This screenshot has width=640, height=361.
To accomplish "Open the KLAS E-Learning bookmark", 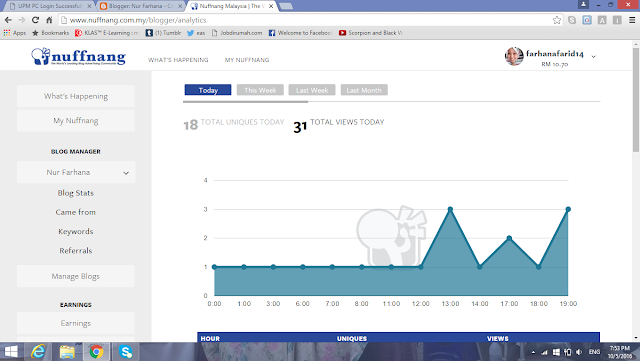I will pos(107,33).
